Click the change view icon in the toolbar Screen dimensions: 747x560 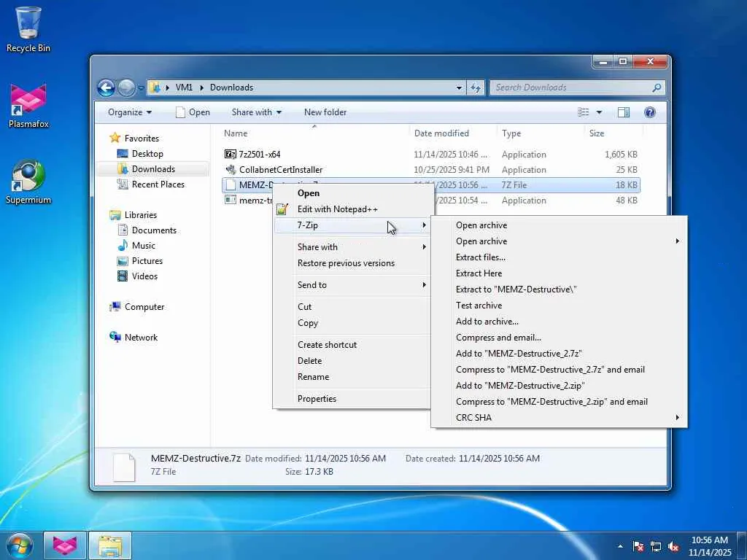point(583,112)
